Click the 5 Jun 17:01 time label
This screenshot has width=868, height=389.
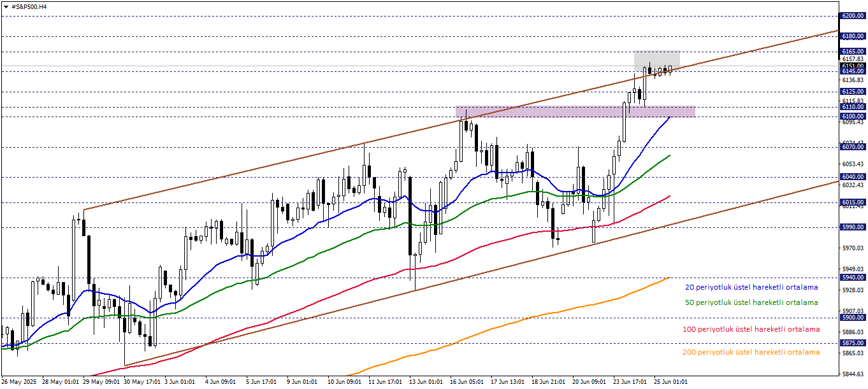(x=261, y=382)
